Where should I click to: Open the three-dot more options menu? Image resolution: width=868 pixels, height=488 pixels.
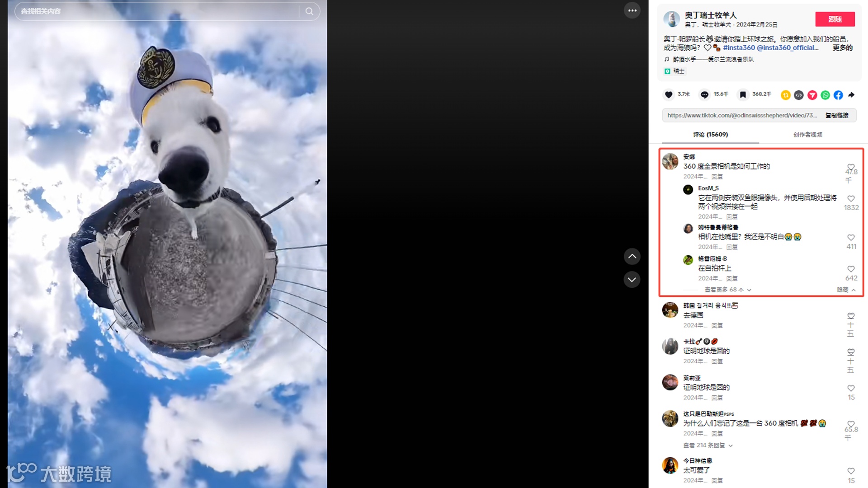tap(632, 10)
